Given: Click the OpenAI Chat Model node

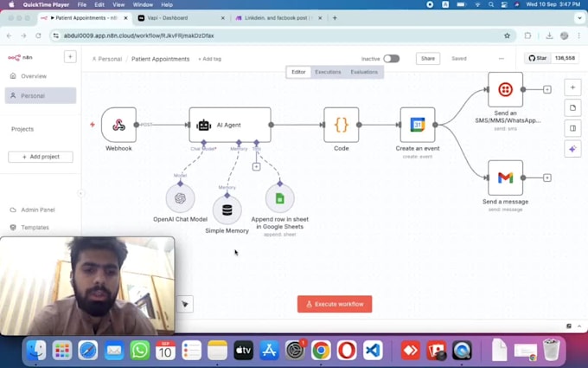Looking at the screenshot, I should point(180,198).
